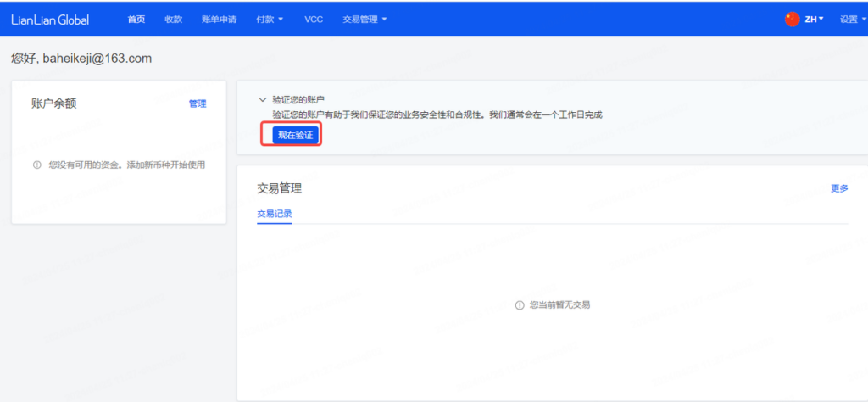The width and height of the screenshot is (868, 402).
Task: Click 更多 link in transaction panel
Action: 839,188
